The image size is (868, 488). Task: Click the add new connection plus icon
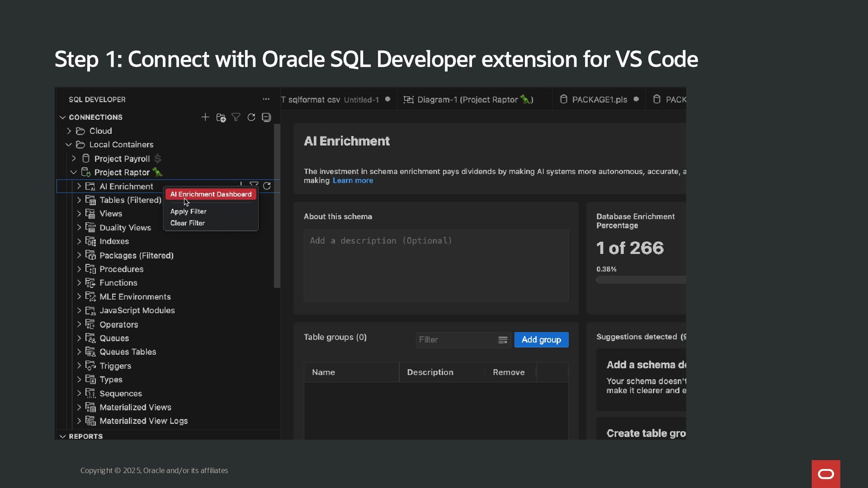click(205, 117)
